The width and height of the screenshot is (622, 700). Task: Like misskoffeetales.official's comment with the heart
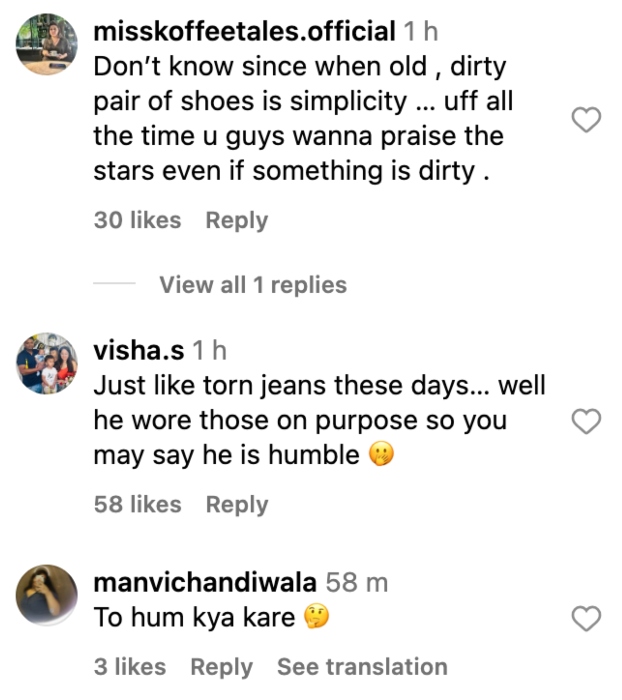[x=585, y=121]
